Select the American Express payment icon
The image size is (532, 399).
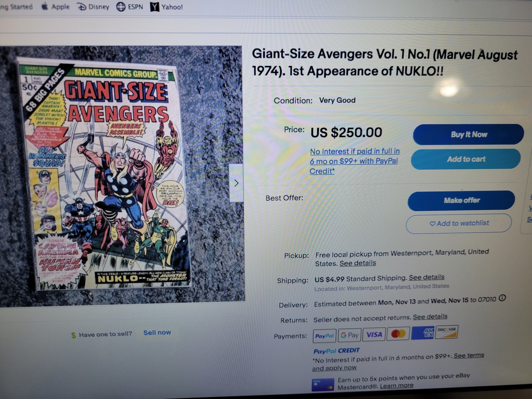point(423,333)
